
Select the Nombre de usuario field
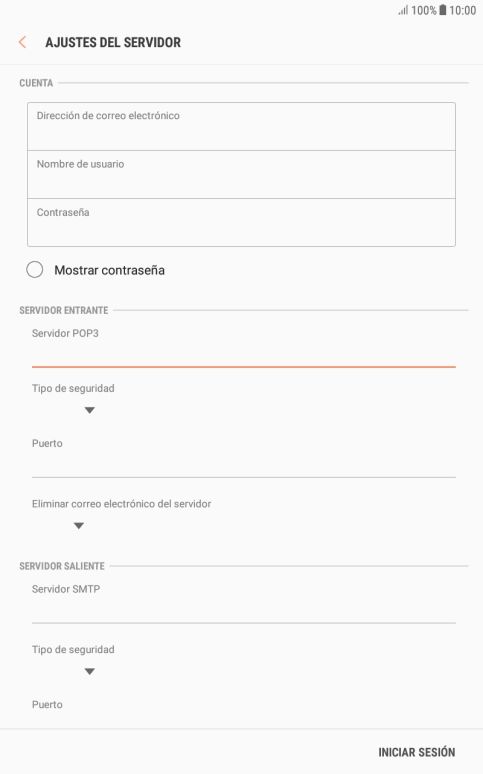[241, 174]
